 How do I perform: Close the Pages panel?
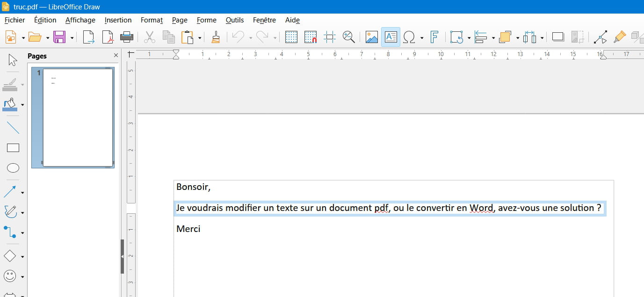[x=116, y=56]
